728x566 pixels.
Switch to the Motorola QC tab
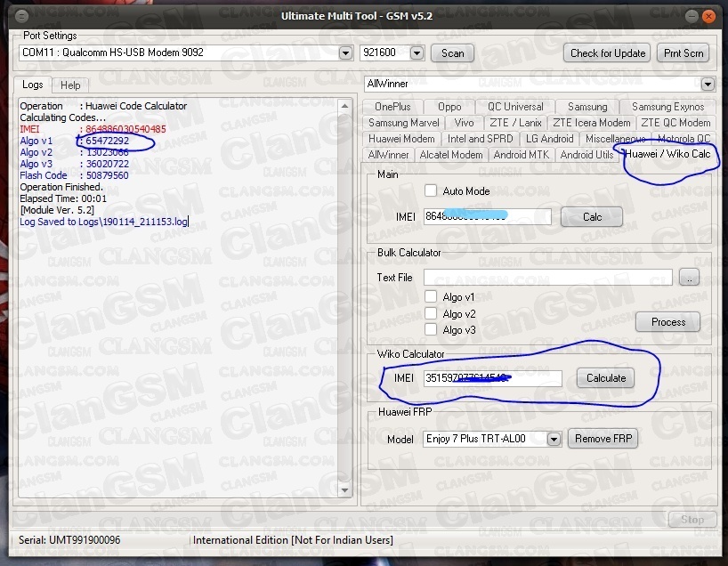point(684,139)
